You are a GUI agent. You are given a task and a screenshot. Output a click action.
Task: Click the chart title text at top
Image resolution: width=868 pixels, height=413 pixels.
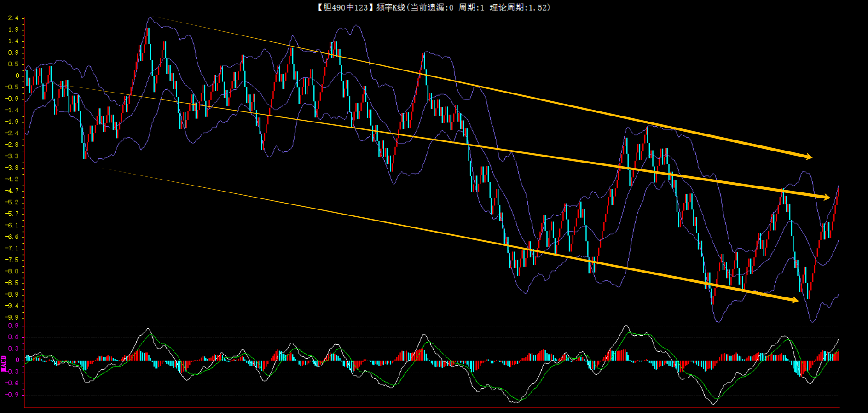[x=433, y=7]
